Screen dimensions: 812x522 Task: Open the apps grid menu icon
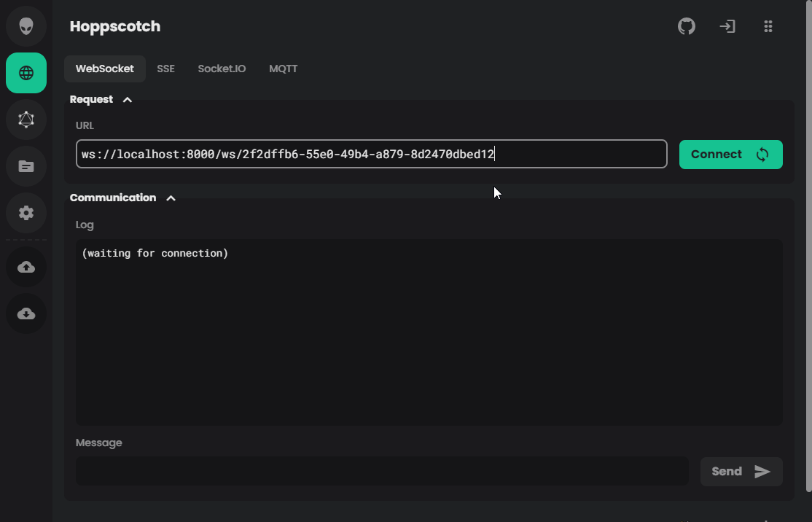point(768,26)
